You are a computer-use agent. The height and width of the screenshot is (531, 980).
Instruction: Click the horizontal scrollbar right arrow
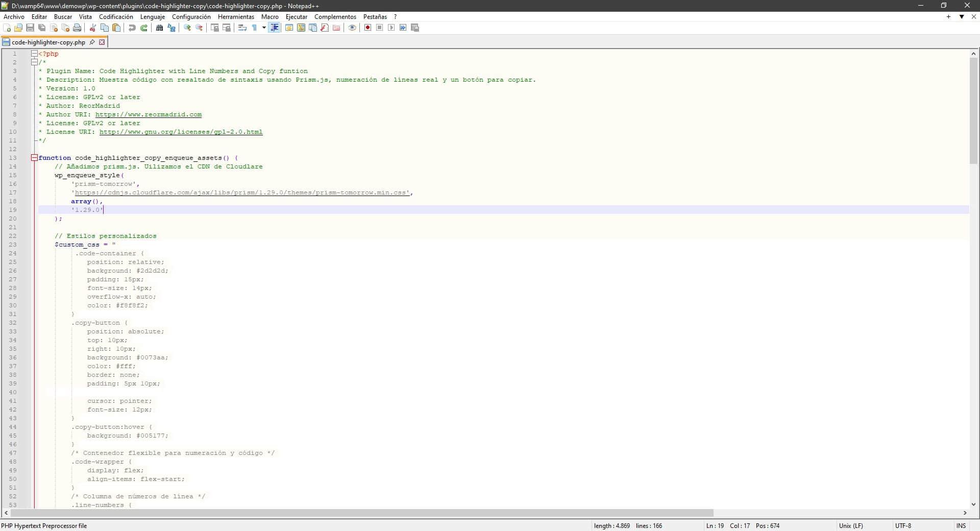[965, 513]
